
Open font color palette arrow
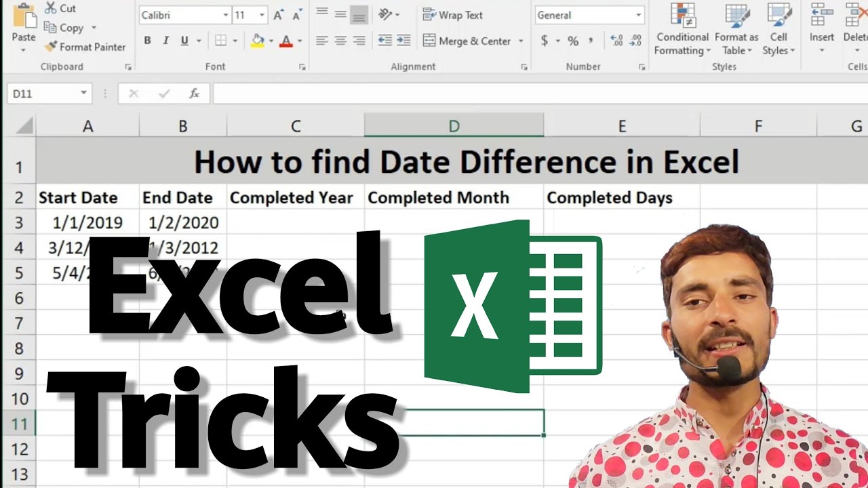[299, 41]
